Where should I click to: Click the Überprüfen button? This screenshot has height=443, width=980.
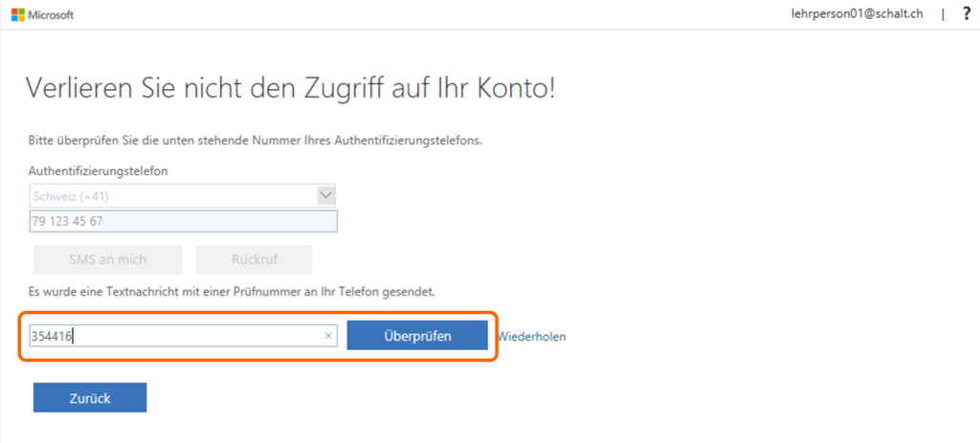coord(417,336)
